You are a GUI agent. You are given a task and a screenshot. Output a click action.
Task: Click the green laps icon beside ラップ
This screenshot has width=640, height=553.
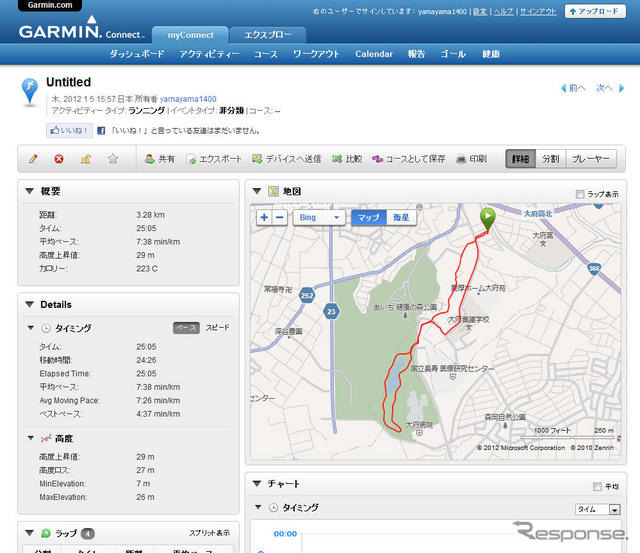[46, 533]
